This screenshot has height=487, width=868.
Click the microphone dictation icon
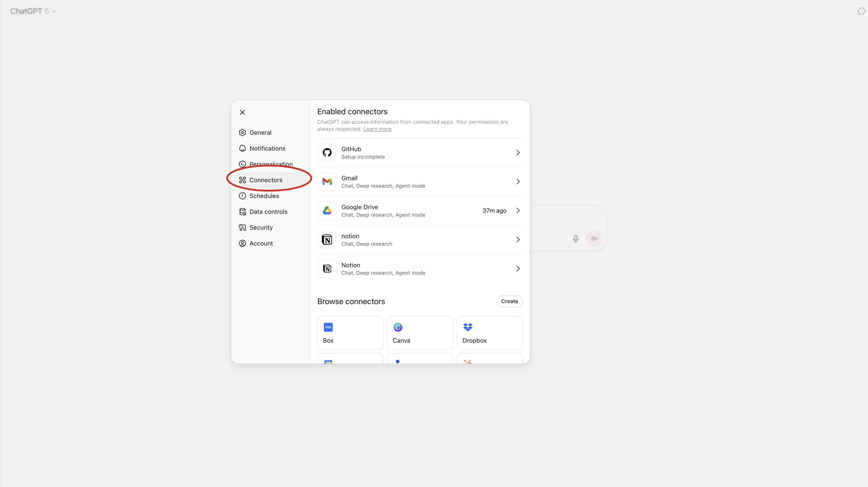click(576, 238)
